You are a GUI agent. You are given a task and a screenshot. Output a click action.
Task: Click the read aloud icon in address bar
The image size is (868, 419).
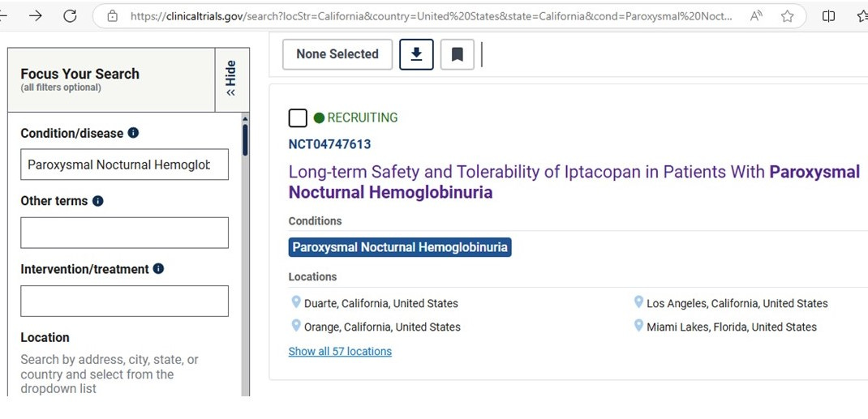coord(756,16)
